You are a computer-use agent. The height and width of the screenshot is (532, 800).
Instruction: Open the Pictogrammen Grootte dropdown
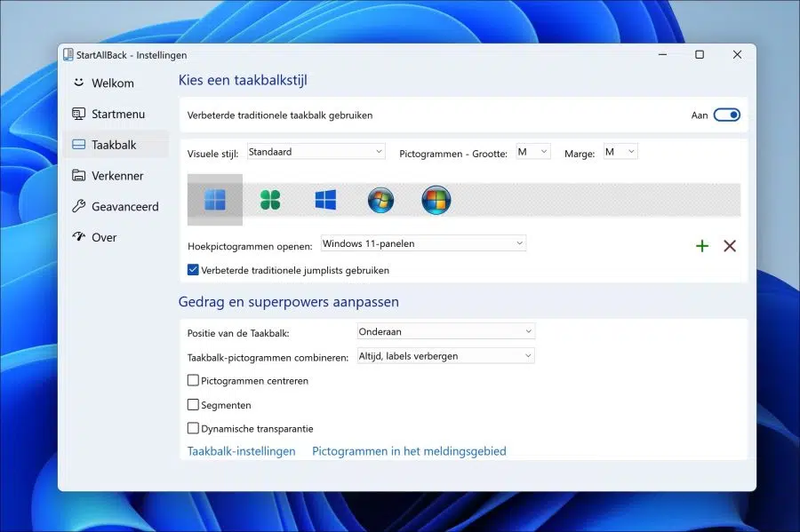pyautogui.click(x=532, y=152)
